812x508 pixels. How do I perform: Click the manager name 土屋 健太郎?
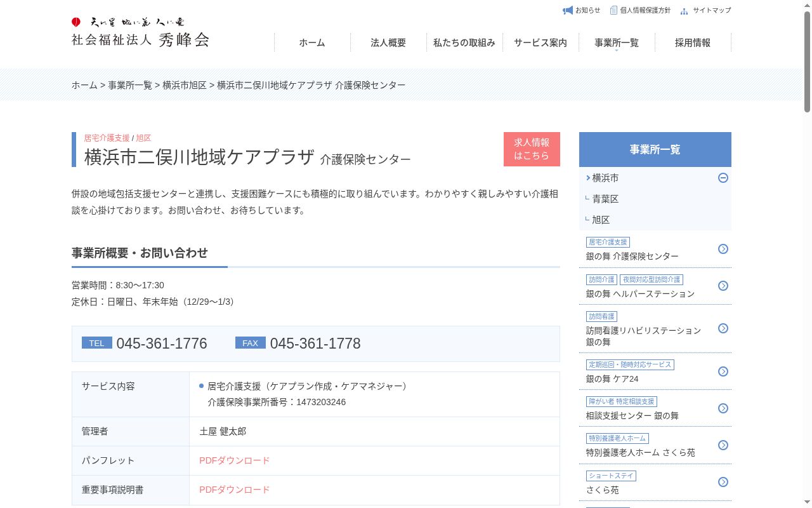click(223, 431)
